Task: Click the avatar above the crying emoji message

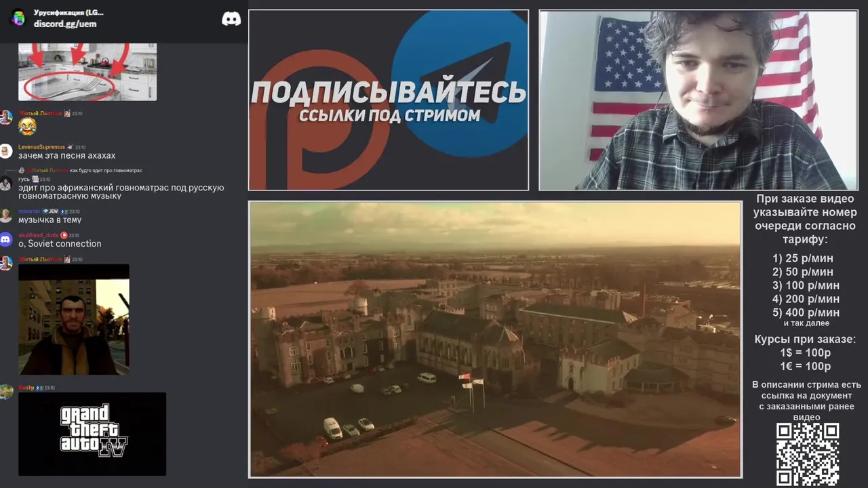Action: [6, 117]
